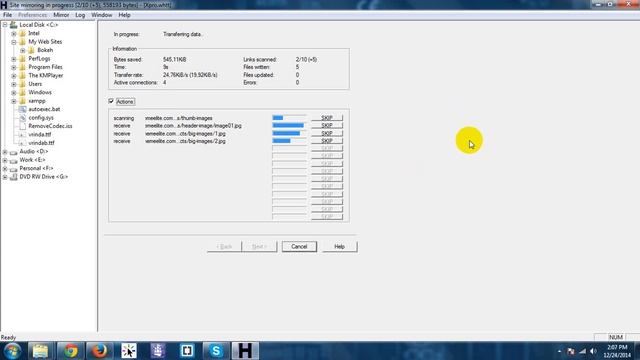This screenshot has height=360, width=640.
Task: Open the Window menu
Action: pyautogui.click(x=101, y=15)
